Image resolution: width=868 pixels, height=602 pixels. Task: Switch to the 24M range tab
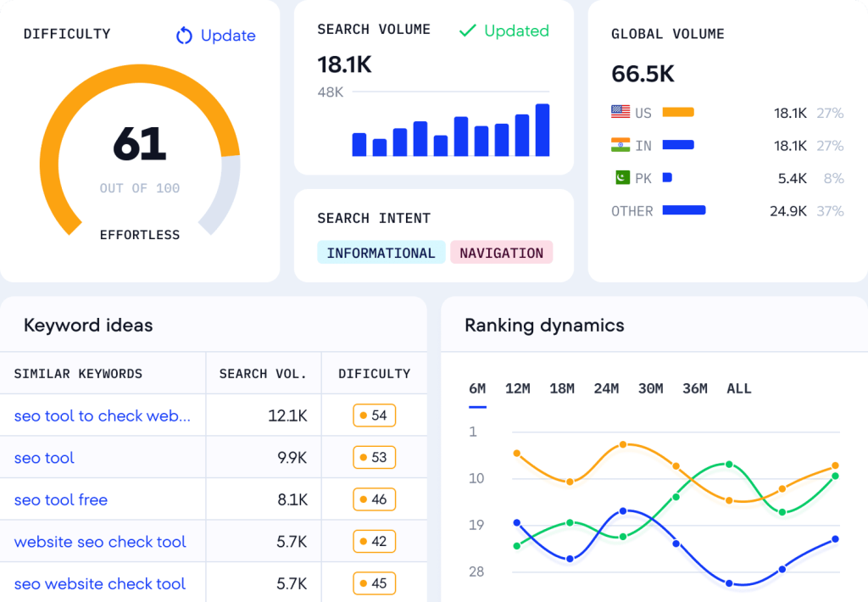pos(606,388)
